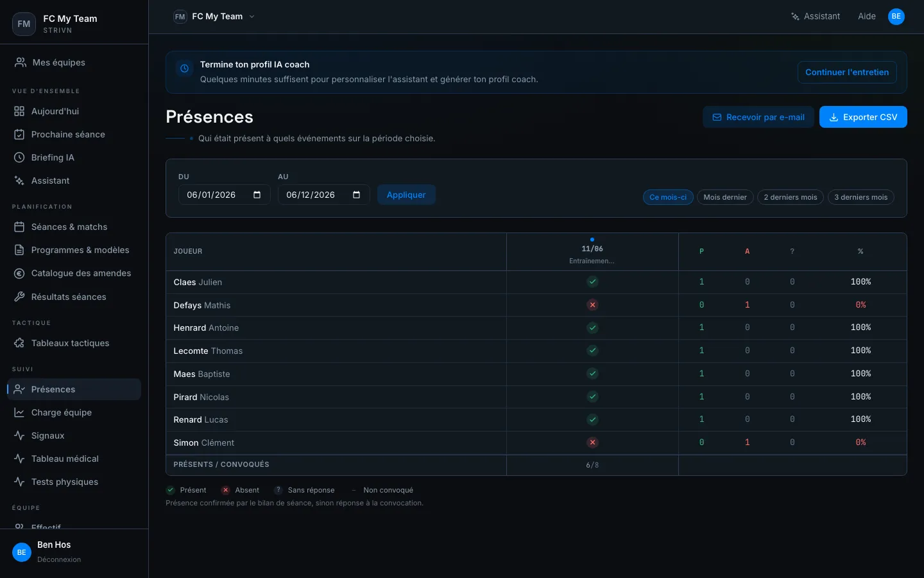This screenshot has height=578, width=924.
Task: Open the Résultats séances wrench icon
Action: pos(19,297)
